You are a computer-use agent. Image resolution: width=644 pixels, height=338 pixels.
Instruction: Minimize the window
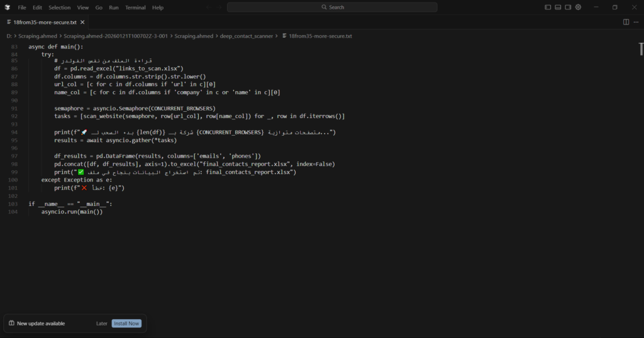pyautogui.click(x=596, y=8)
